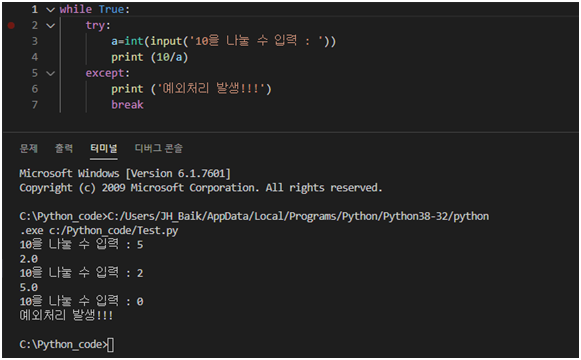Open the 출력 panel tab

[x=64, y=149]
